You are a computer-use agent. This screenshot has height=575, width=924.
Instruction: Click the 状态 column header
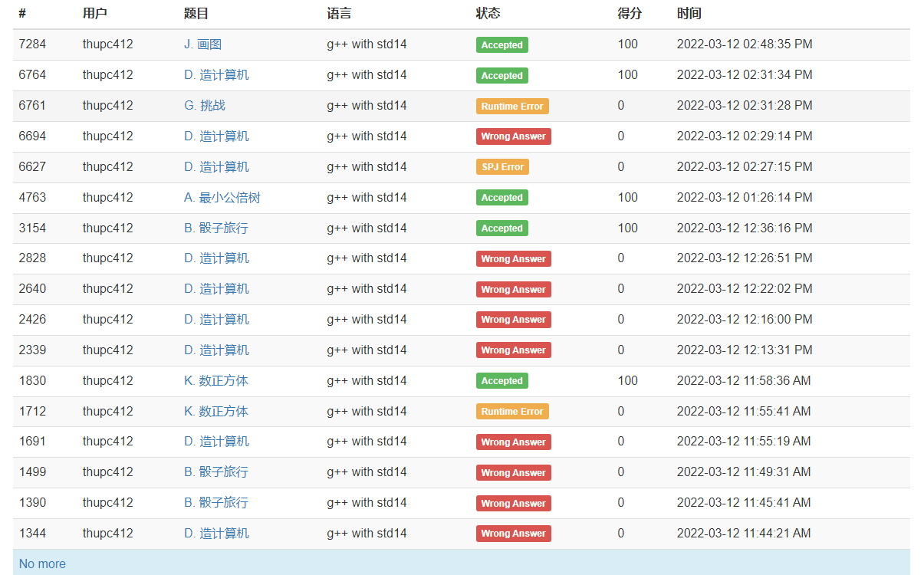pyautogui.click(x=488, y=13)
